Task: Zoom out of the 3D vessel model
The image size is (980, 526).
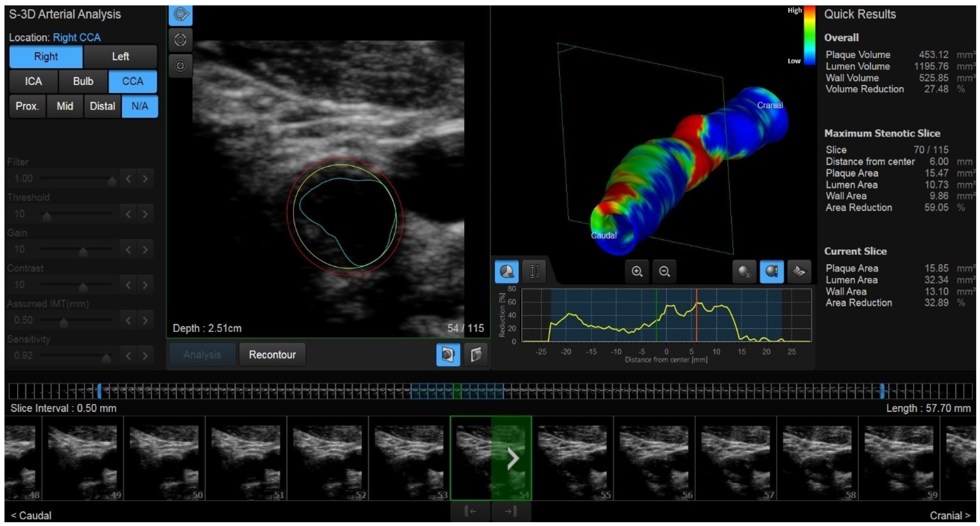Action: click(664, 272)
